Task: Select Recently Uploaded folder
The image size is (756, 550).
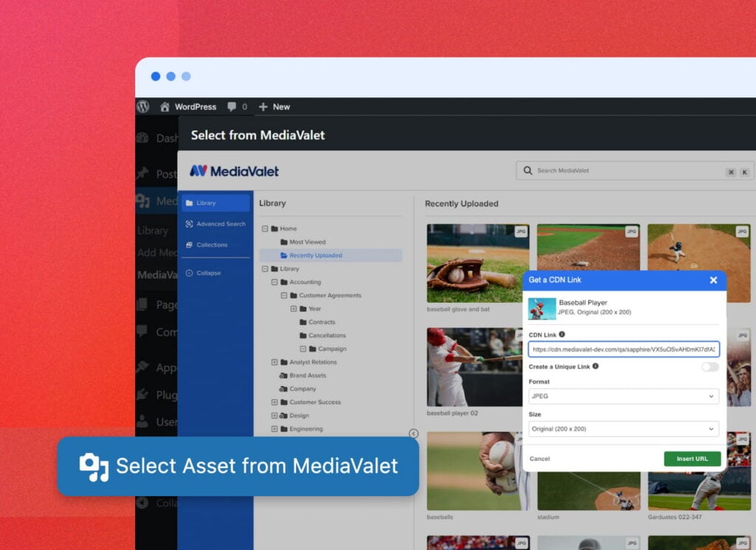Action: click(331, 255)
